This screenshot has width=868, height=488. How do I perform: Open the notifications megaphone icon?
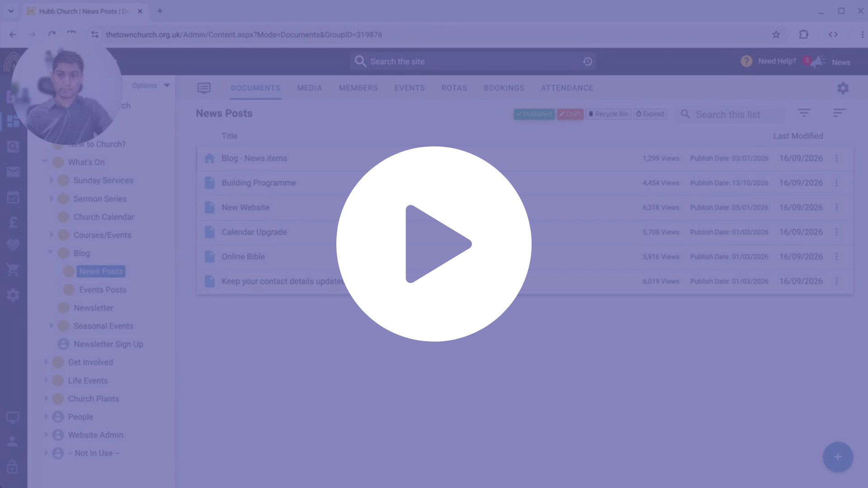[817, 61]
